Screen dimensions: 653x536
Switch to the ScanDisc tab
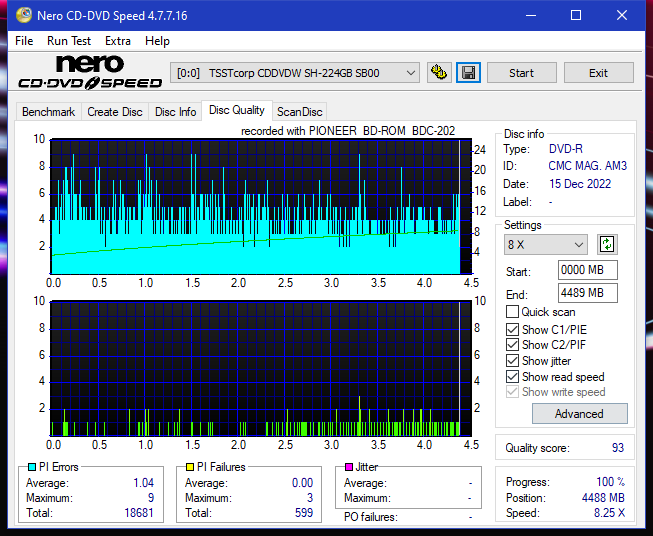pos(299,112)
